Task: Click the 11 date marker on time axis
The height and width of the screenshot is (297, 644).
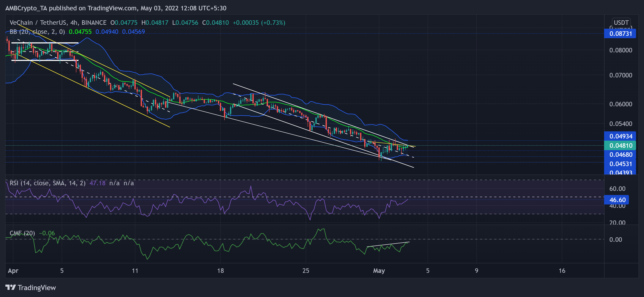Action: [135, 270]
